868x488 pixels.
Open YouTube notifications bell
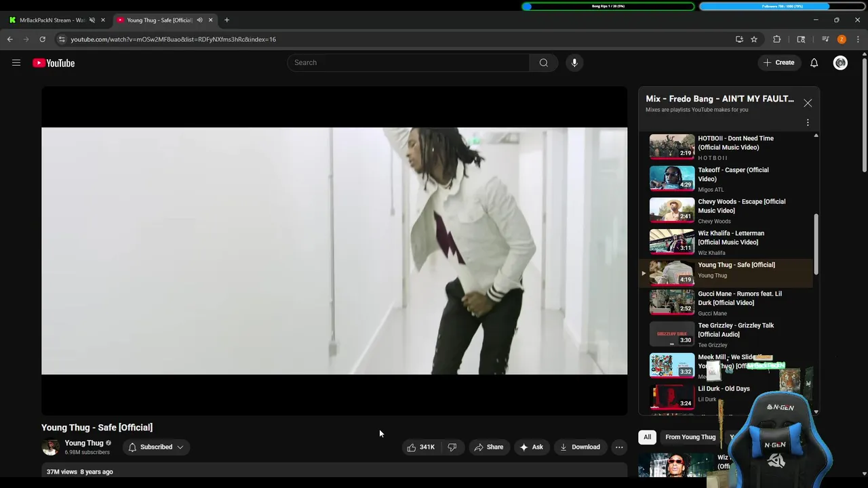tap(814, 62)
